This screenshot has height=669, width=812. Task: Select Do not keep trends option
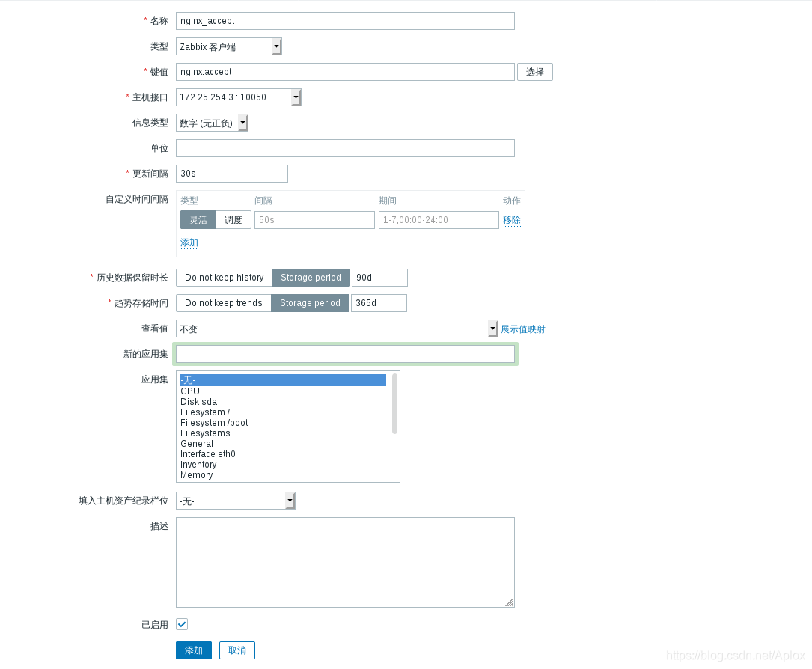coord(223,303)
